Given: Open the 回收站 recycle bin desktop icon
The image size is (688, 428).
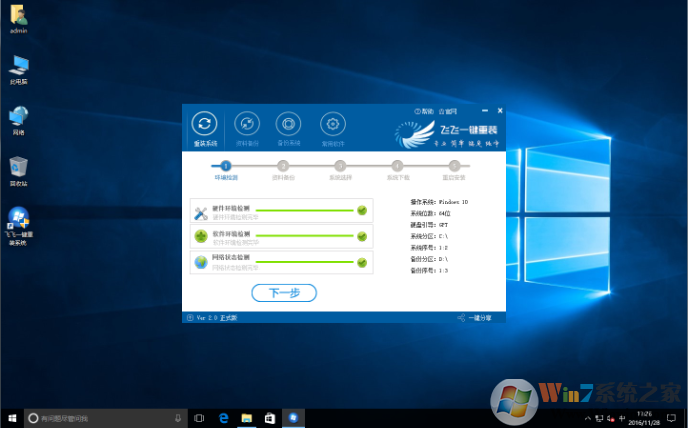Looking at the screenshot, I should point(18,166).
